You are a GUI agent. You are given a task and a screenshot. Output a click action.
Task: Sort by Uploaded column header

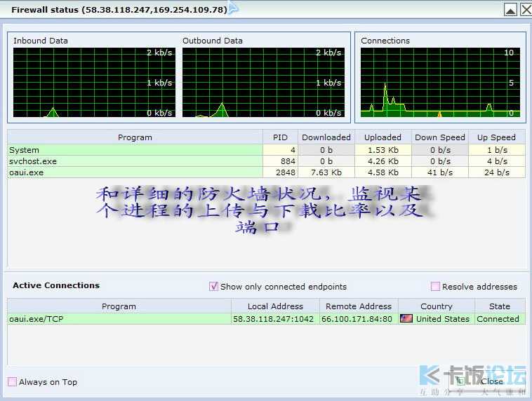383,137
